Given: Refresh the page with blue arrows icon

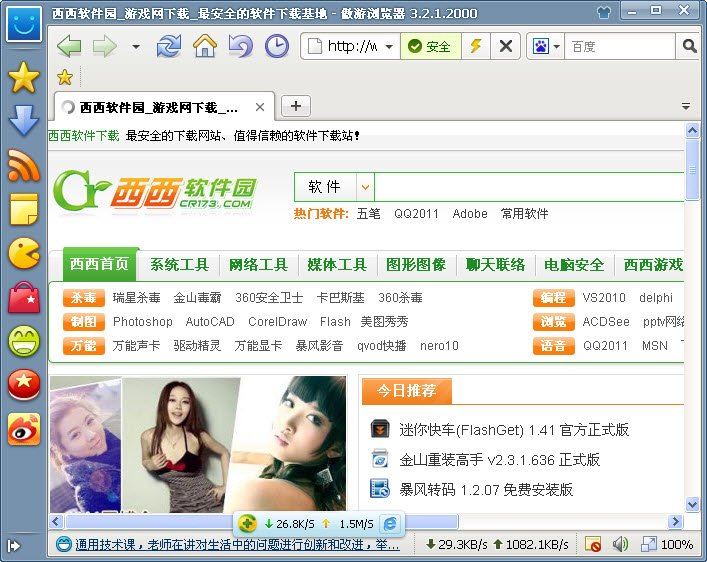Looking at the screenshot, I should tap(169, 46).
